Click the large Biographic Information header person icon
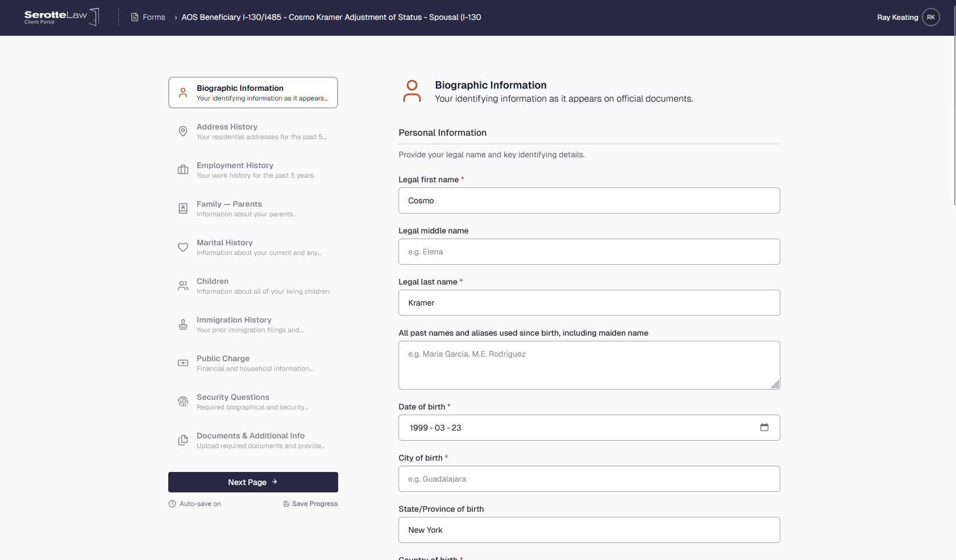This screenshot has width=956, height=560. 412,91
